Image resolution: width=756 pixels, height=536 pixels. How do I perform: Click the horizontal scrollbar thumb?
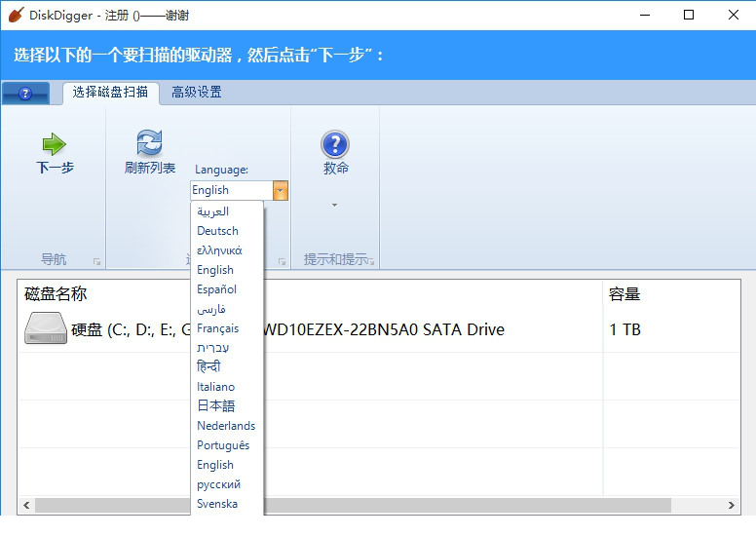[x=353, y=505]
